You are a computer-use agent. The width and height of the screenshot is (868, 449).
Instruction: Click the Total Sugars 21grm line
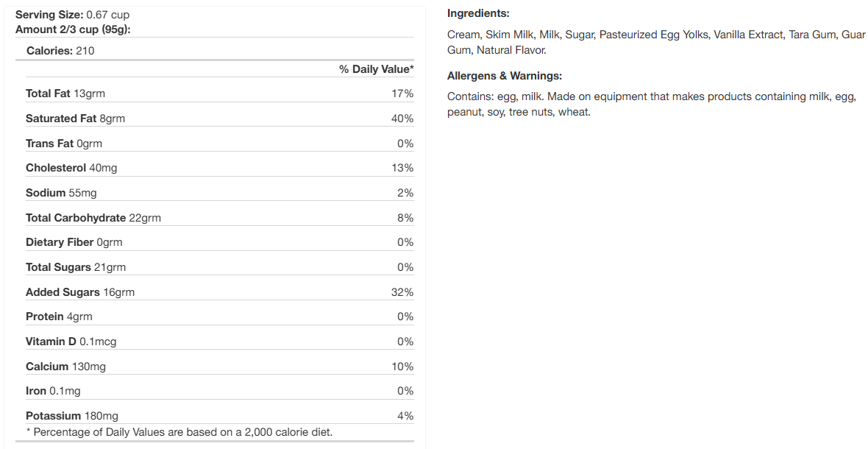click(76, 267)
